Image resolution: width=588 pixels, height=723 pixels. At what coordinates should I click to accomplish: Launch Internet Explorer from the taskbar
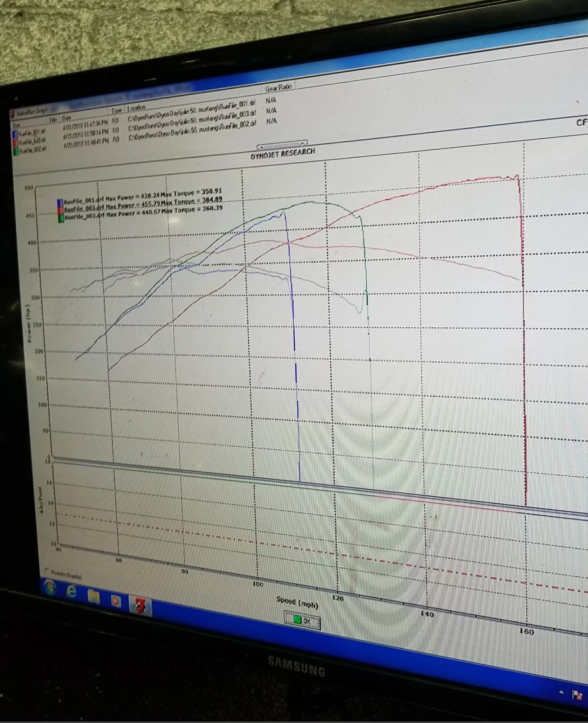point(72,592)
